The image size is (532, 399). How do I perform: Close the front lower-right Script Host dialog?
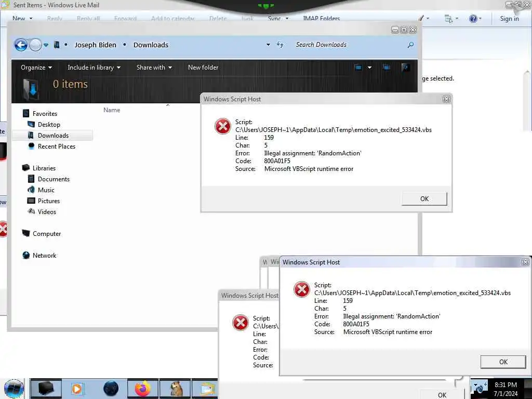[525, 262]
